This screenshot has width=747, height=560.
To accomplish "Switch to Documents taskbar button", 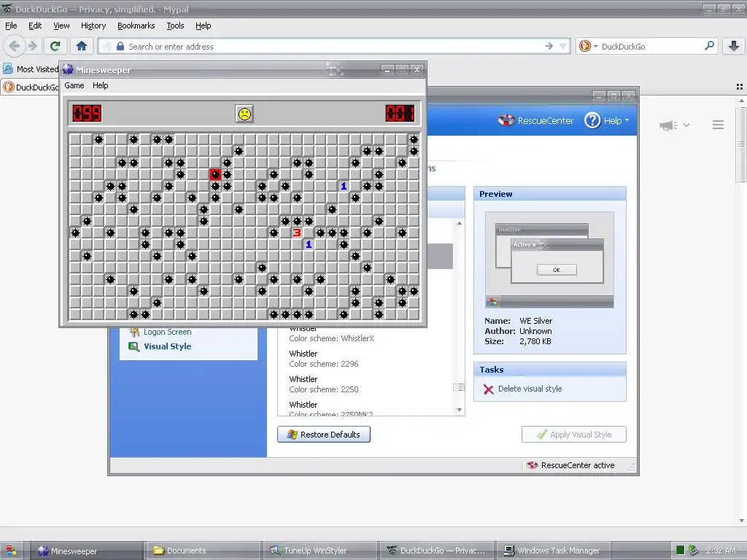I will 204,551.
